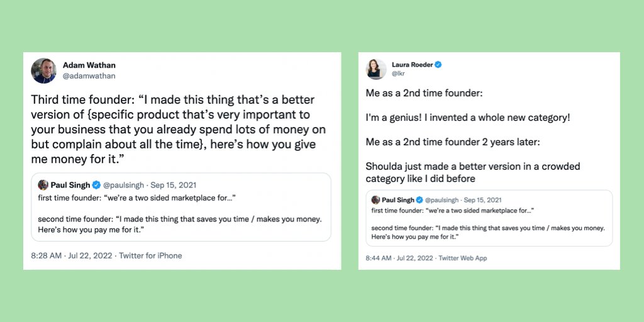Click Paul Singh's verified badge in Laura's quoted tweet
644x322 pixels.
[x=419, y=200]
